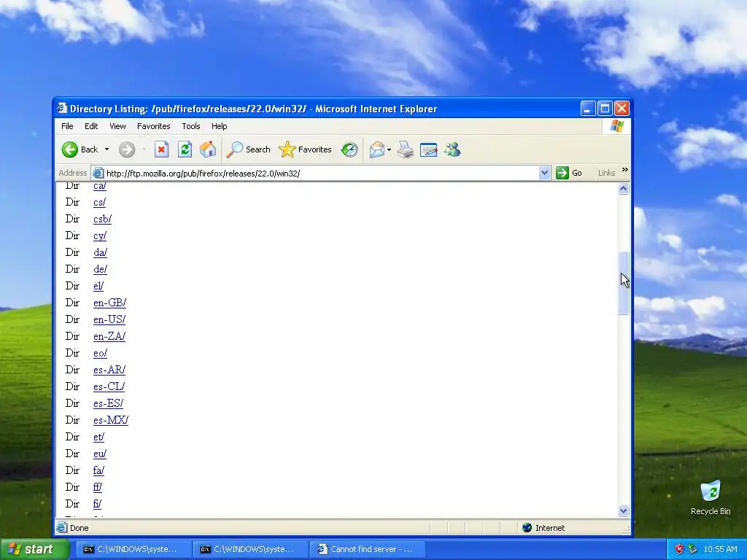Click the vertical scrollbar thumb

pos(623,283)
